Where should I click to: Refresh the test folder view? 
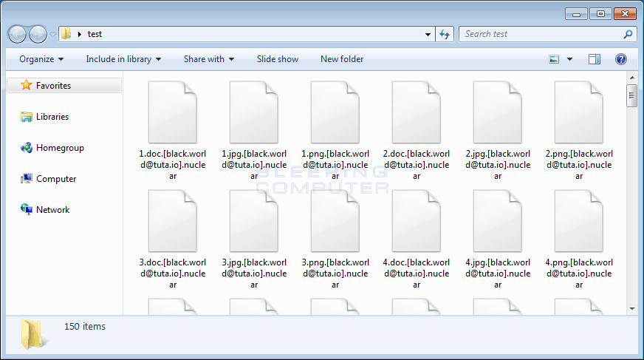click(445, 34)
